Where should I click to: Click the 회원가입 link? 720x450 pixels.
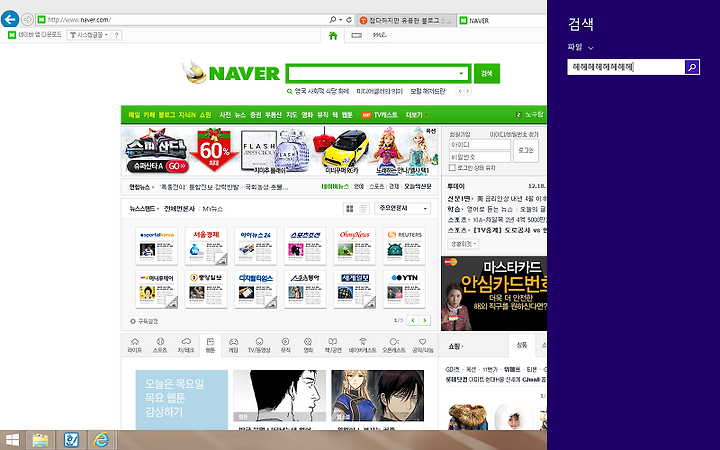click(460, 135)
